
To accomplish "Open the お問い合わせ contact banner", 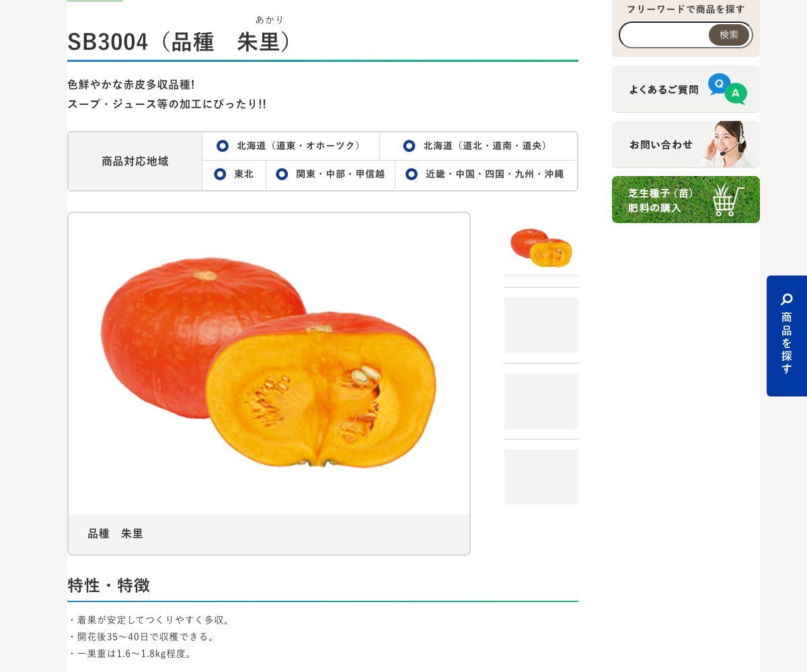I will pyautogui.click(x=686, y=144).
